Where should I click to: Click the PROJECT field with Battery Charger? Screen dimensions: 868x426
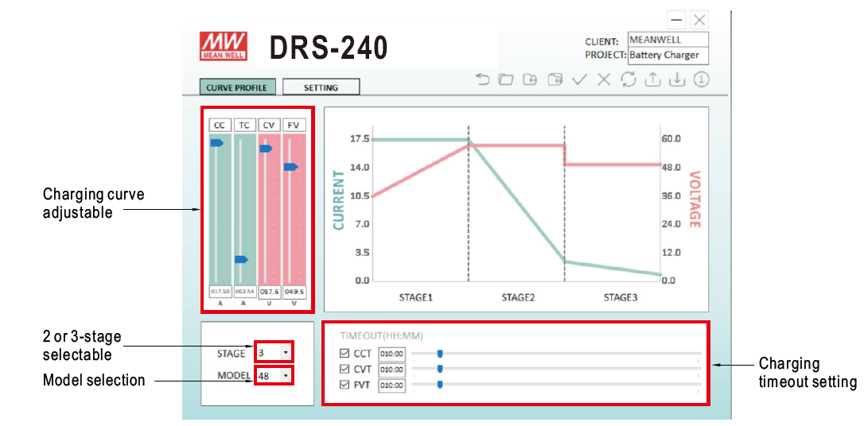668,56
